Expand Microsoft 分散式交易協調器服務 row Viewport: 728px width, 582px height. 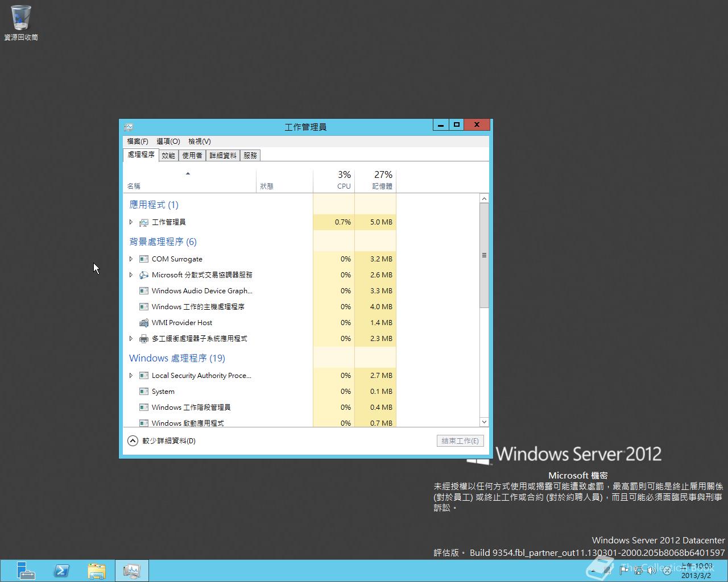[x=131, y=275]
